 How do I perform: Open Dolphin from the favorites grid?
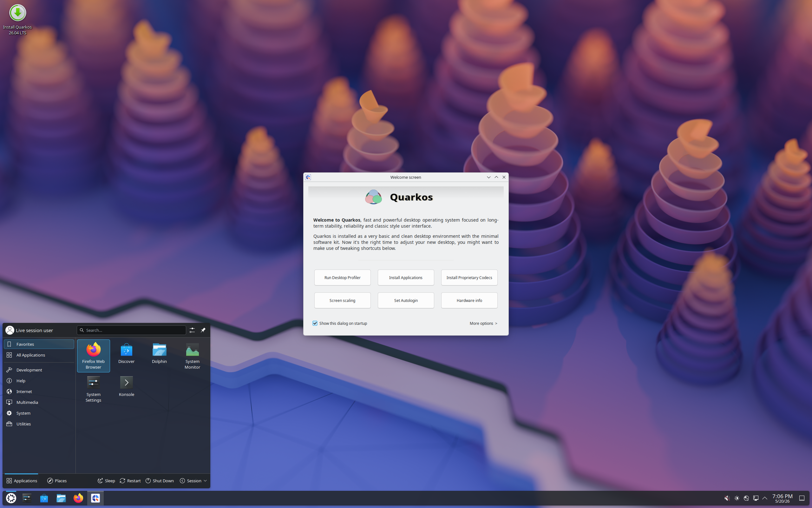click(x=159, y=353)
